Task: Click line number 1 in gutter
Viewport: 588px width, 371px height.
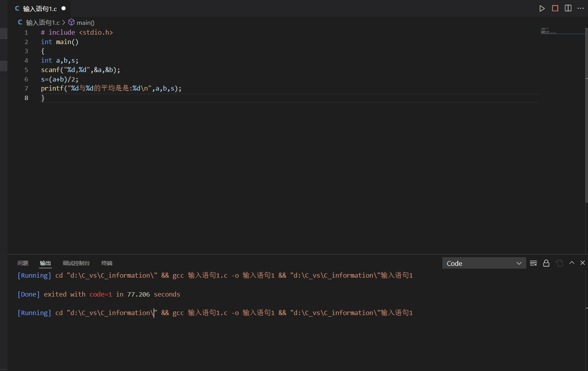Action: tap(26, 32)
